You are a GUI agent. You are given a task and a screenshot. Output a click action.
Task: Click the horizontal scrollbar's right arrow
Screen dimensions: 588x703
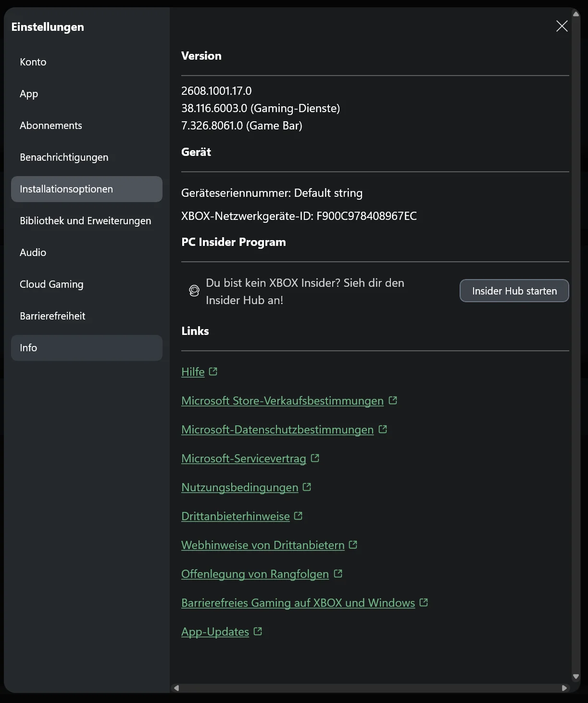(x=564, y=688)
